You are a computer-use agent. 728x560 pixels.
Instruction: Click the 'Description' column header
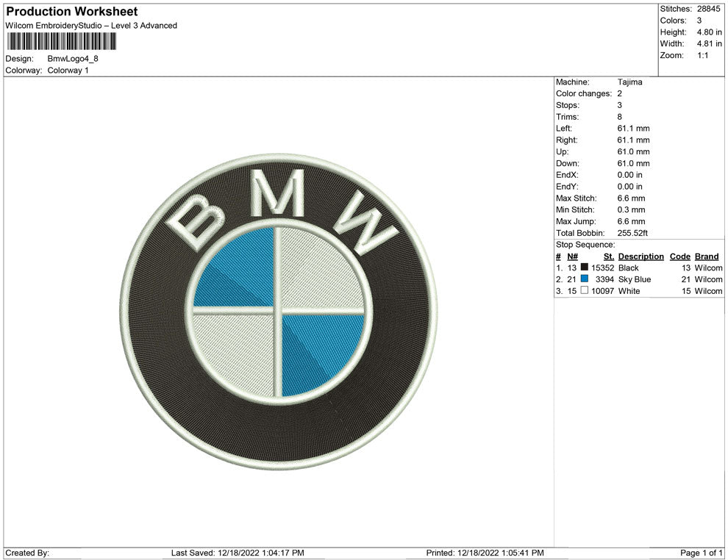tap(641, 256)
